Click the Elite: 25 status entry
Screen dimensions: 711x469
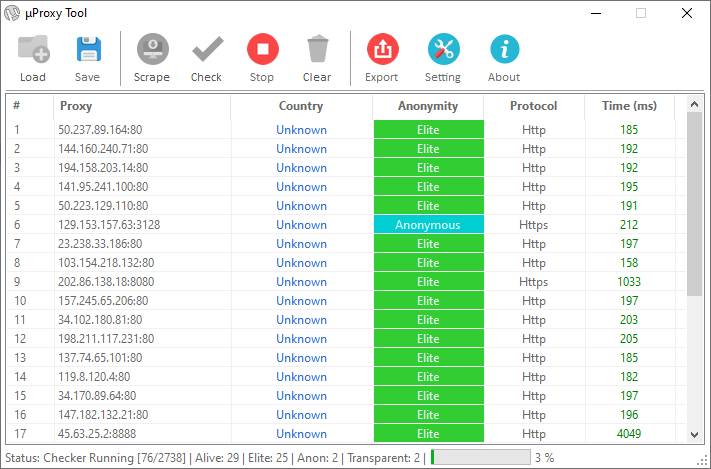(268, 458)
